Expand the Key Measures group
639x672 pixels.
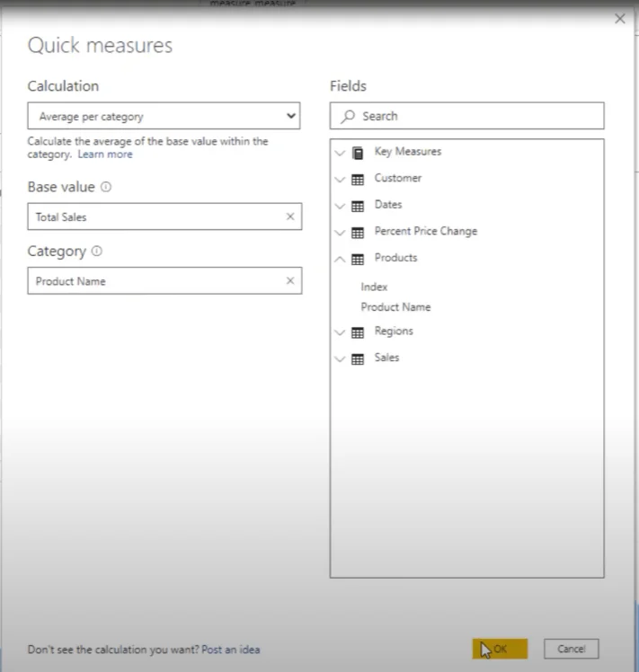click(x=340, y=153)
